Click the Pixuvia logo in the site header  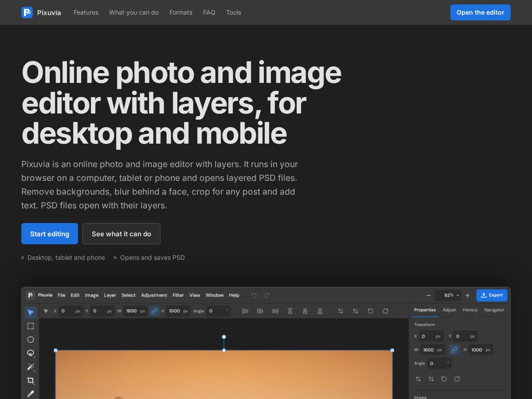(27, 12)
